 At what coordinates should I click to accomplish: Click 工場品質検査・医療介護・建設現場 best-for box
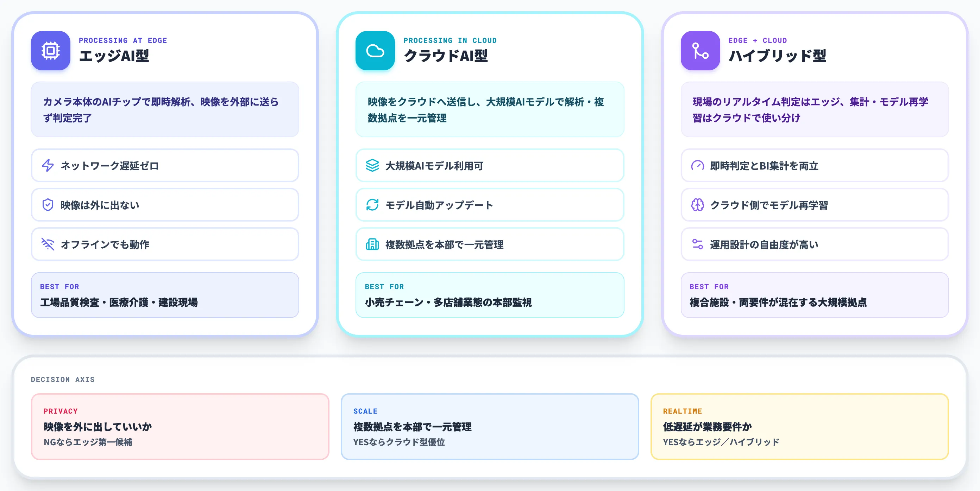pyautogui.click(x=165, y=295)
